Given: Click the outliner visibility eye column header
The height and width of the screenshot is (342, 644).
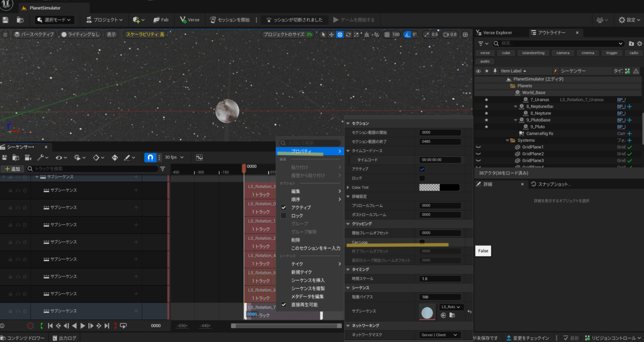Looking at the screenshot, I should click(x=478, y=71).
